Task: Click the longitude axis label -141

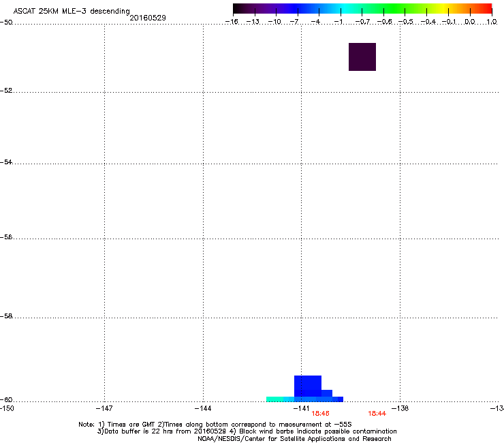Action: point(302,408)
